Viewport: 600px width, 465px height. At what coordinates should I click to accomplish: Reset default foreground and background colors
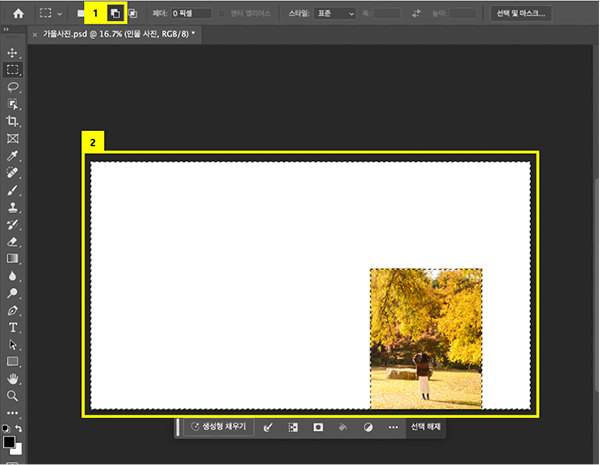point(6,428)
